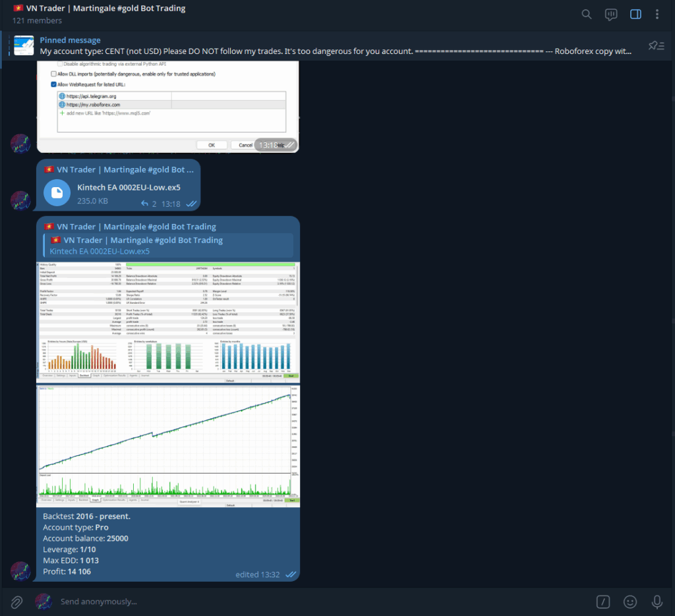The image size is (675, 616).
Task: Open the bot commands slash icon
Action: coord(602,602)
